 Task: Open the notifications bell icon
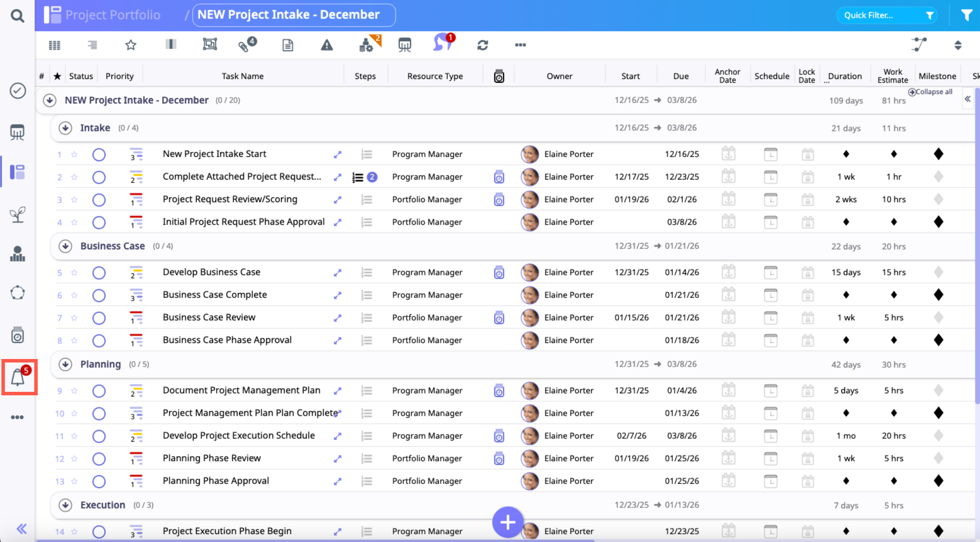click(18, 377)
